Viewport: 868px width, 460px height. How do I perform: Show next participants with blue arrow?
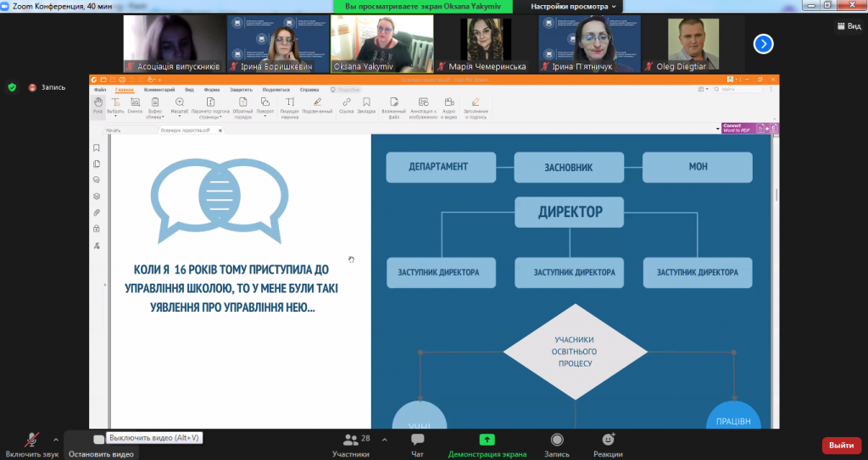click(x=764, y=44)
